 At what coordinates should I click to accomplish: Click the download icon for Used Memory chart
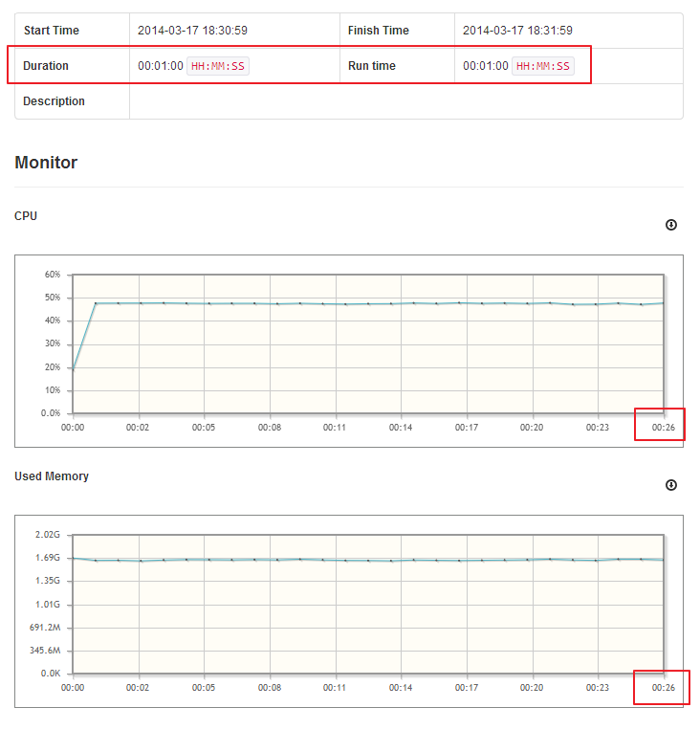tap(671, 485)
